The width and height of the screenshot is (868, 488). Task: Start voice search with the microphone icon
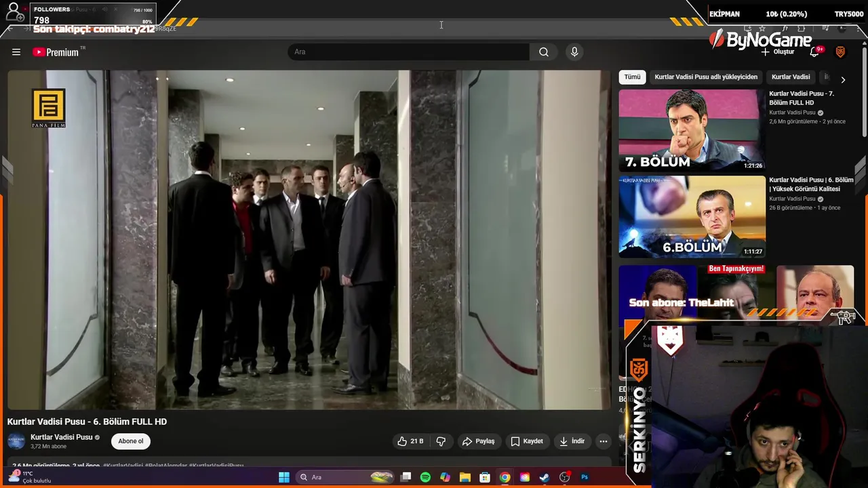click(x=574, y=52)
